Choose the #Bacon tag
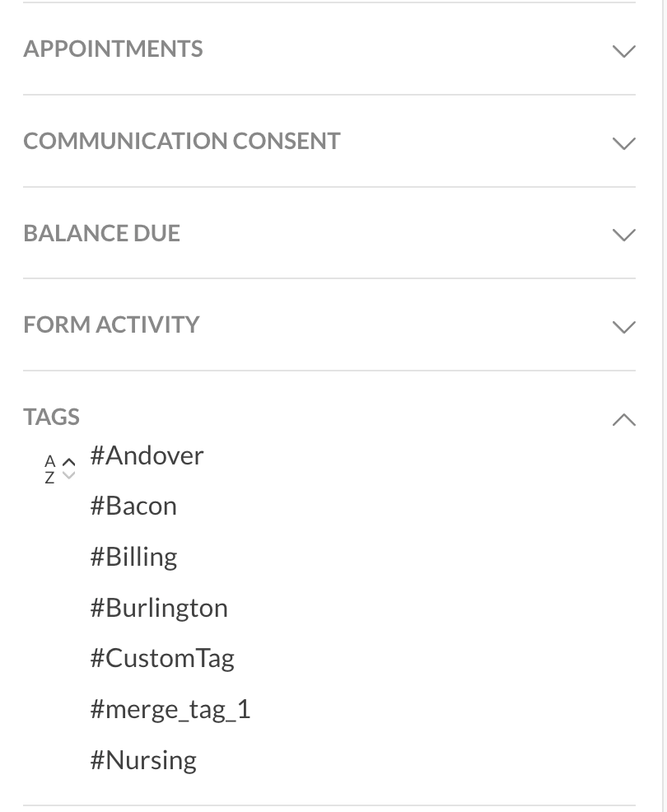The width and height of the screenshot is (667, 812). (x=133, y=506)
